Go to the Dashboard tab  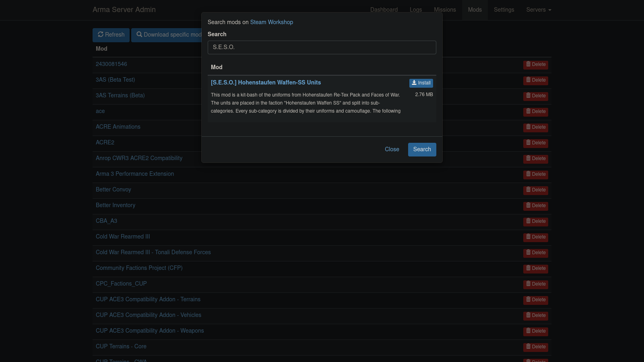[x=384, y=10]
